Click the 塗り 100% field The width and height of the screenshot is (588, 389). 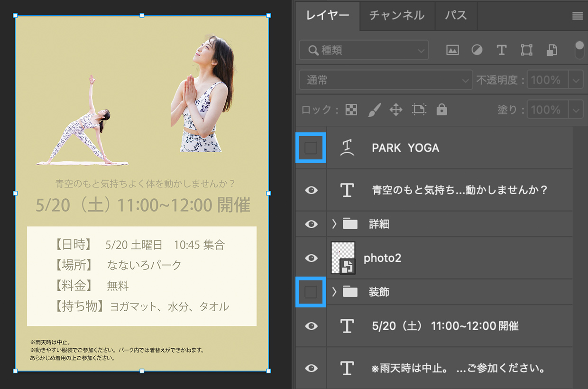pos(547,110)
